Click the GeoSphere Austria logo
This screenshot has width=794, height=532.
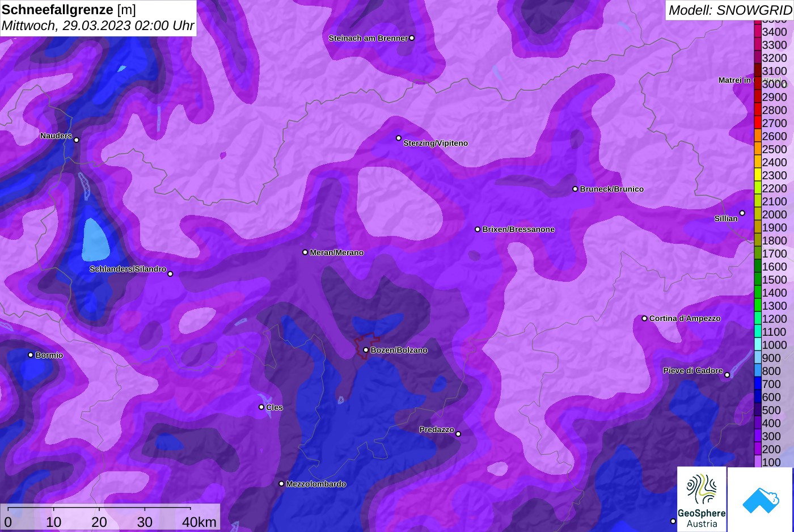[x=702, y=499]
